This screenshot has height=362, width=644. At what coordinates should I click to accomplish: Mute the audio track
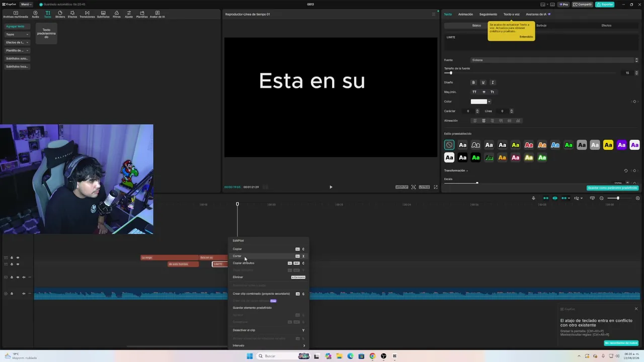[x=24, y=294]
